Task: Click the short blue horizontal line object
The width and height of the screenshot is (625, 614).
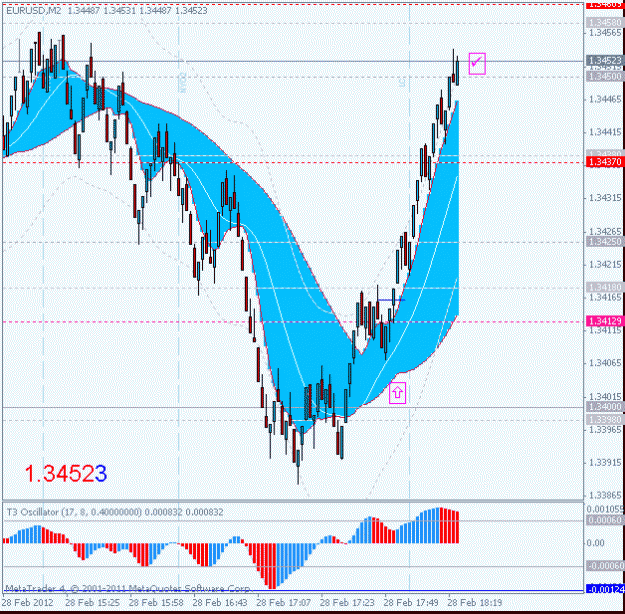Action: (x=391, y=299)
